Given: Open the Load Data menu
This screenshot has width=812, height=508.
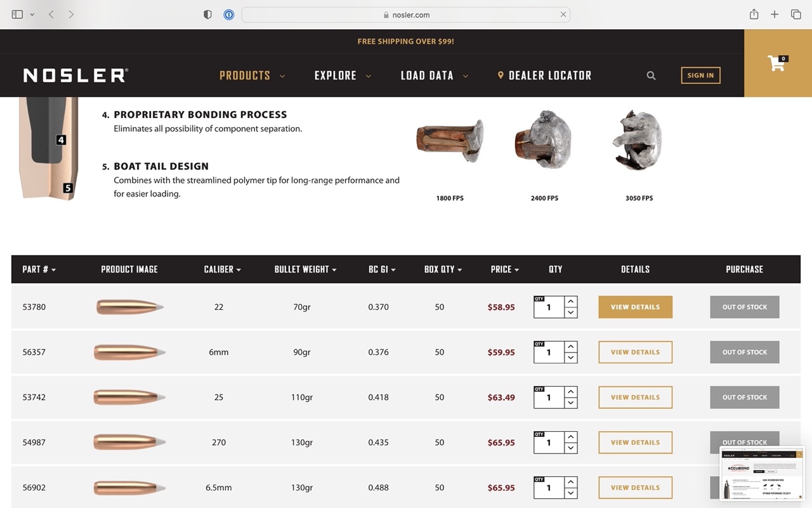Looking at the screenshot, I should (434, 76).
